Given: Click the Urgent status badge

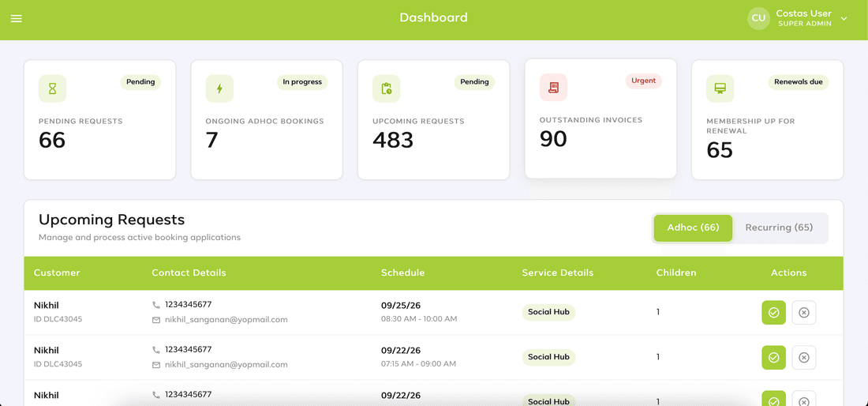Looking at the screenshot, I should pyautogui.click(x=643, y=81).
